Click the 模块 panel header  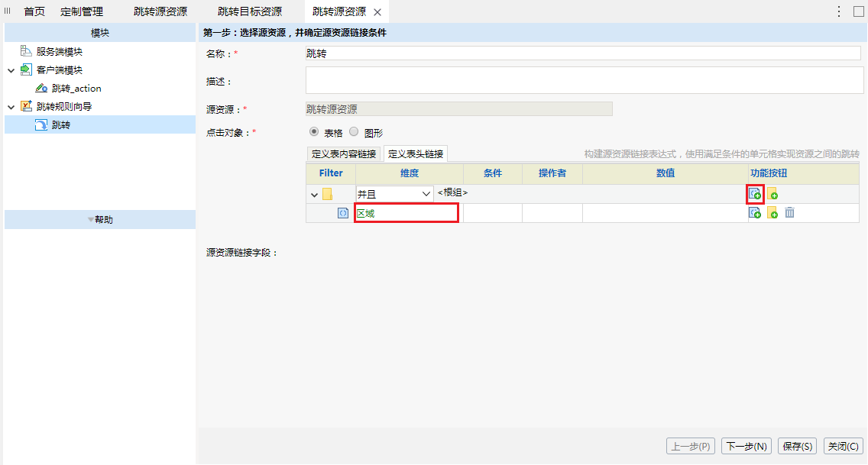coord(99,33)
